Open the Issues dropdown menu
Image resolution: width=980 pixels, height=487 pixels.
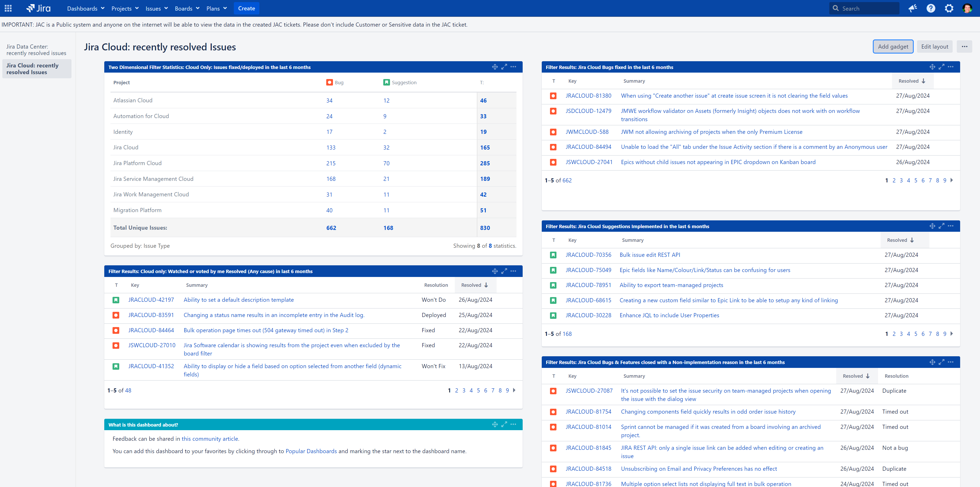tap(156, 8)
